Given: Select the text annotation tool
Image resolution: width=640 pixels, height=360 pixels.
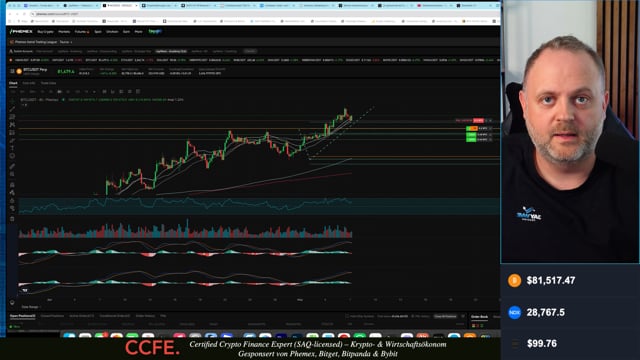Looking at the screenshot, I should [12, 148].
